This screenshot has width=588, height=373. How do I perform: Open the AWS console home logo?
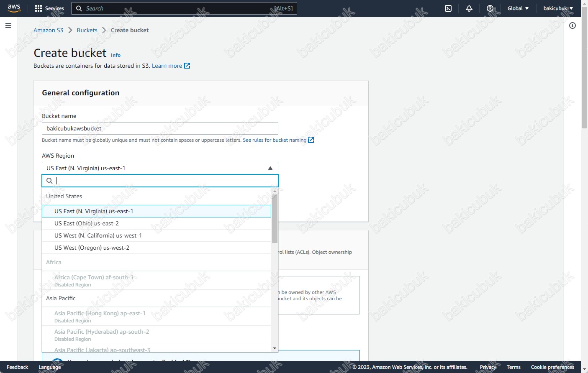point(14,8)
